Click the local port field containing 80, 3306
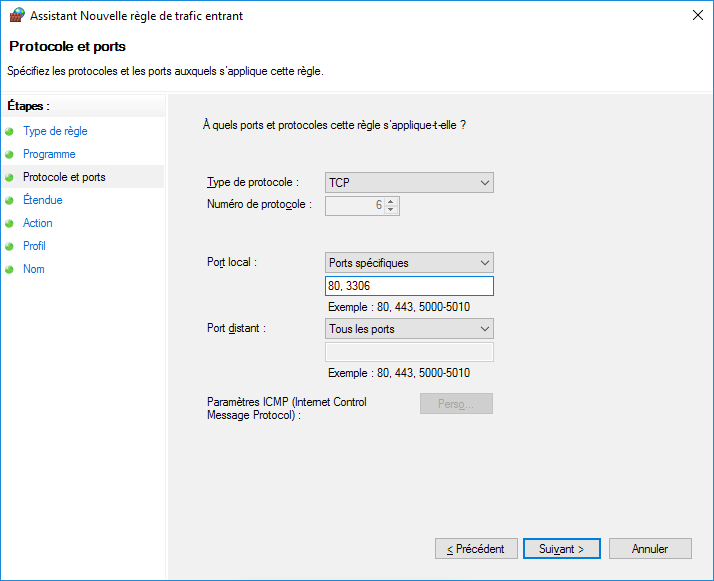The width and height of the screenshot is (714, 581). (x=409, y=287)
